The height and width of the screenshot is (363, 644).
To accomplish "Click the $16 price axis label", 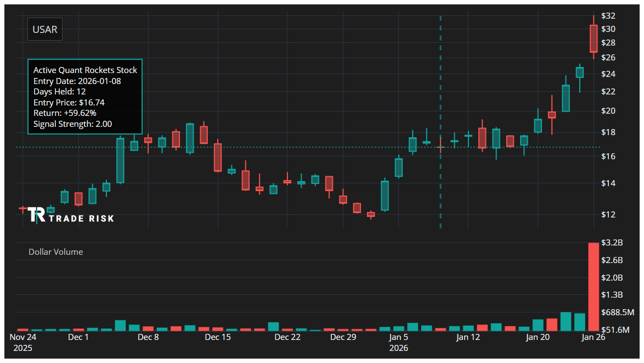I will (x=608, y=156).
